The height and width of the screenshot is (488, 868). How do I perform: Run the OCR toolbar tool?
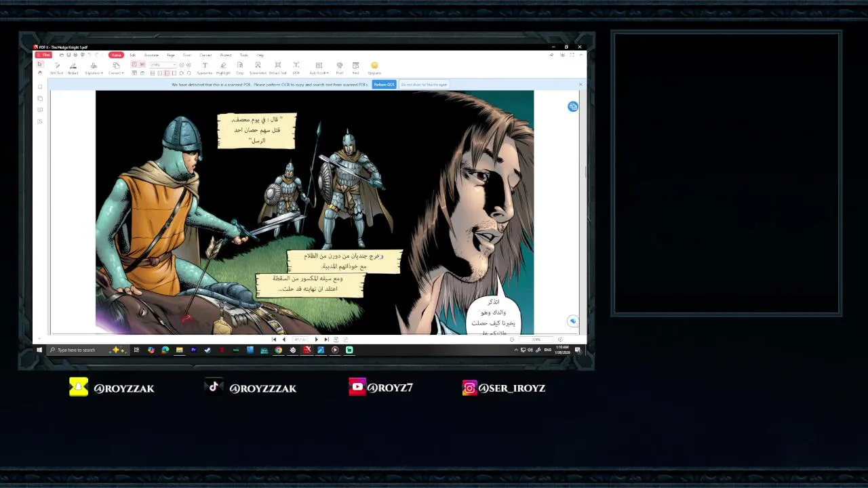point(296,68)
